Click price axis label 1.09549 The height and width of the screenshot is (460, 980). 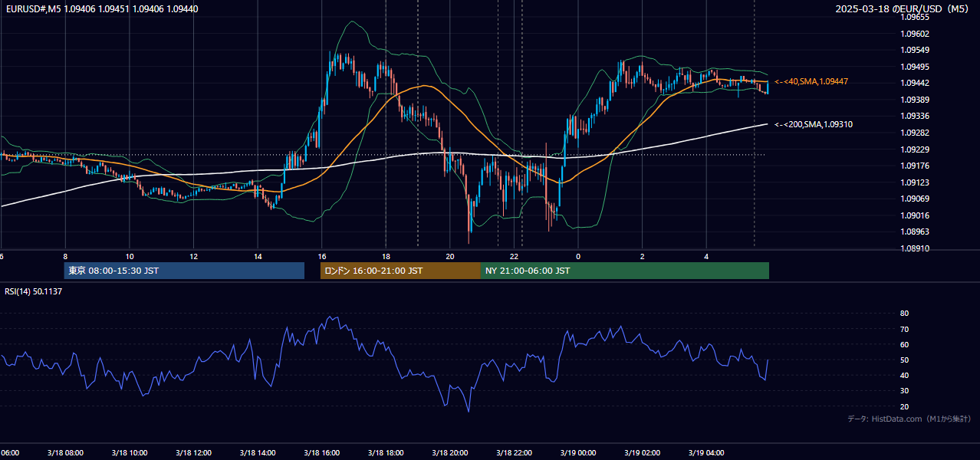click(x=915, y=50)
